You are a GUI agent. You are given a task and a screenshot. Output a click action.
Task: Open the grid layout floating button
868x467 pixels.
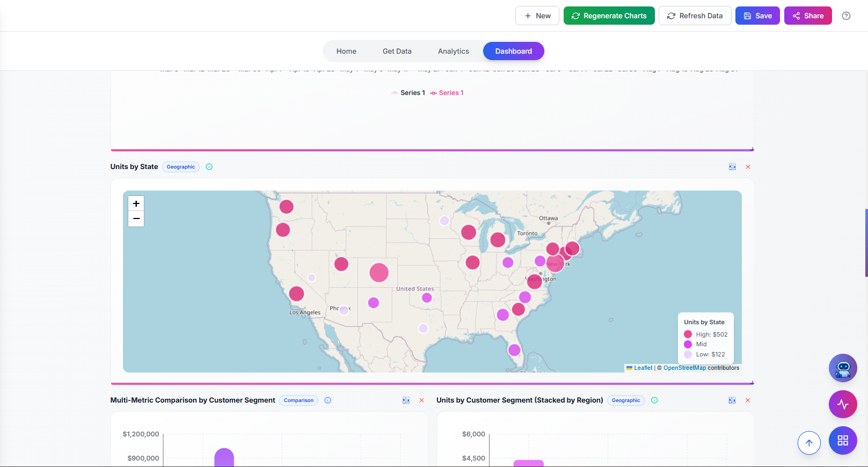(843, 440)
